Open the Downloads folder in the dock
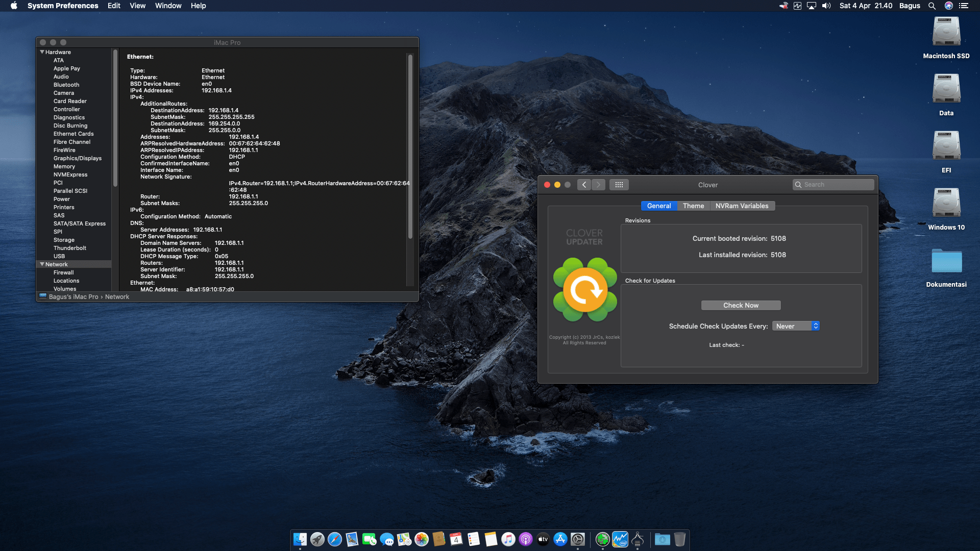 (663, 539)
